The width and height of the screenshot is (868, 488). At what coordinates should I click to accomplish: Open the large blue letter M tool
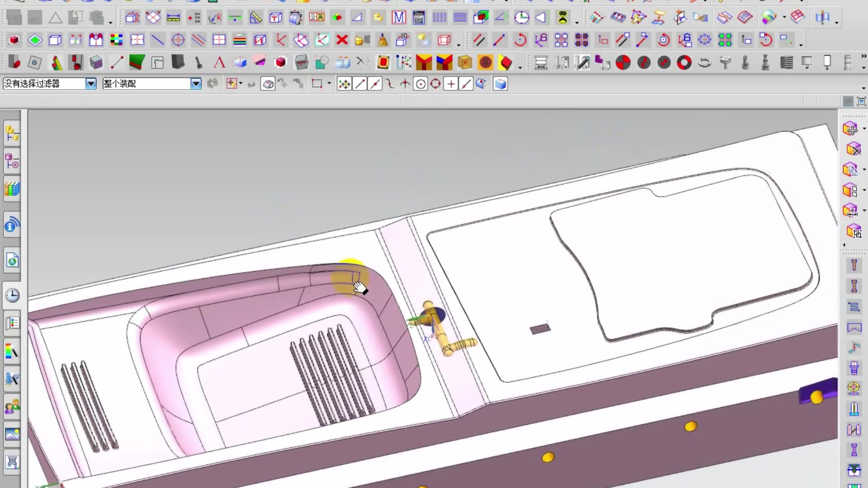point(399,18)
